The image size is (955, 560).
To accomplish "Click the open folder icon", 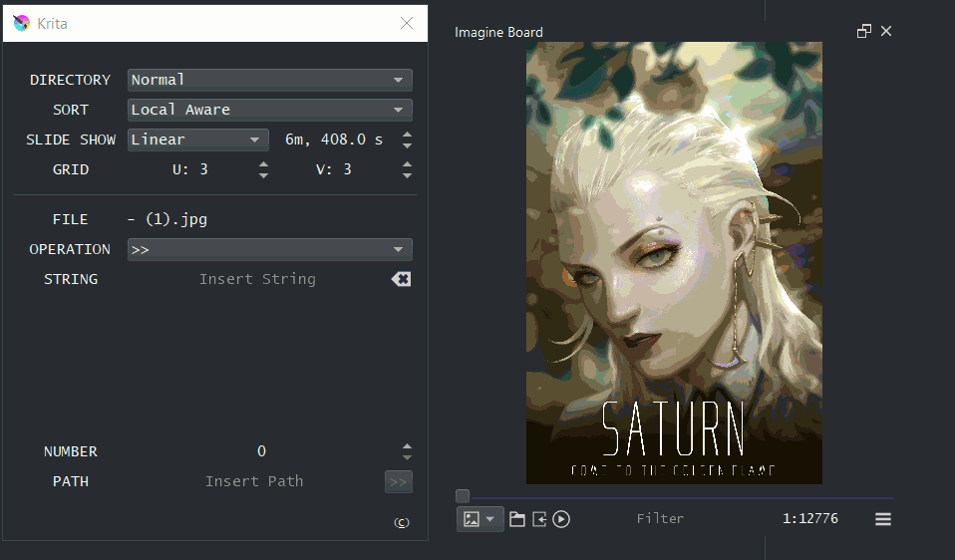I will click(x=517, y=519).
